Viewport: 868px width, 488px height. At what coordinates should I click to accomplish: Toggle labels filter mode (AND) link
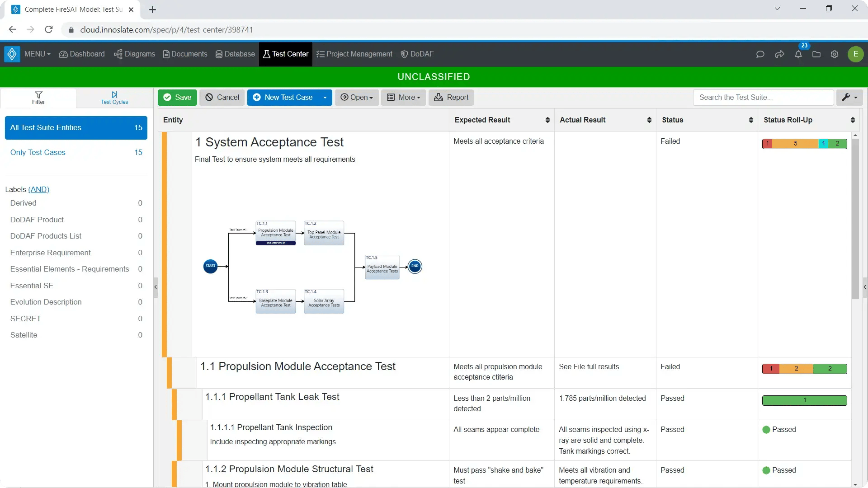38,189
